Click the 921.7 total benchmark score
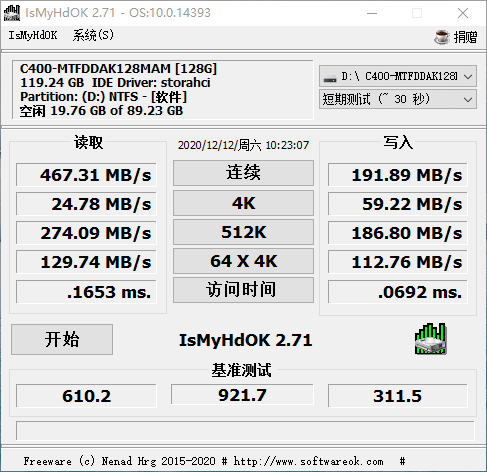Viewport: 487px width, 472px height. tap(242, 395)
